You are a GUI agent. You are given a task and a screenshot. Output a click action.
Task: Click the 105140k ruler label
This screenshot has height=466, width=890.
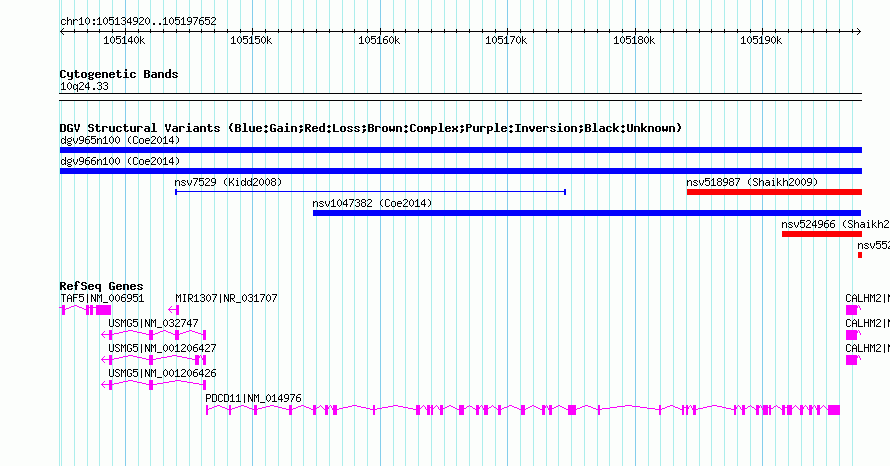coord(124,40)
